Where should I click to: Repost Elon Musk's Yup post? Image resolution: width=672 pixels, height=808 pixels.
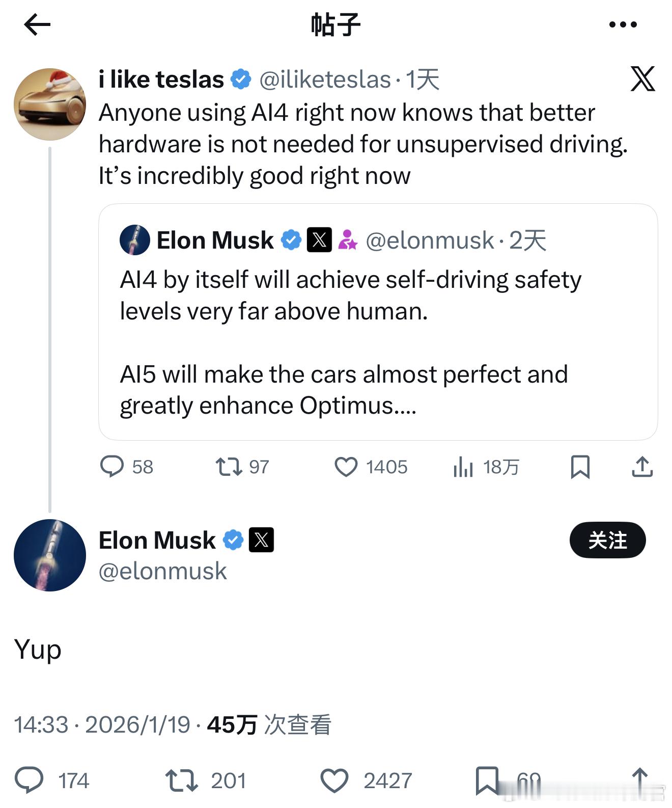182,780
